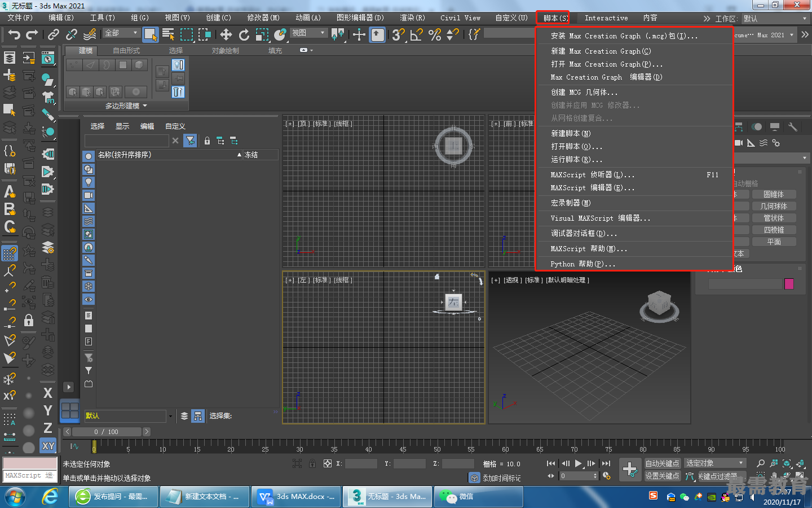Click Go to Start playback button
The height and width of the screenshot is (508, 812).
pyautogui.click(x=551, y=463)
